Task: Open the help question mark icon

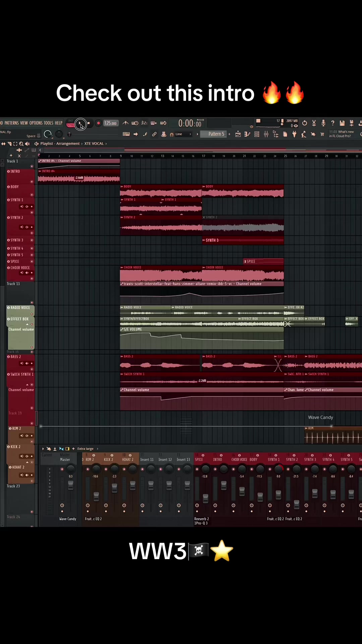Action: tap(333, 123)
